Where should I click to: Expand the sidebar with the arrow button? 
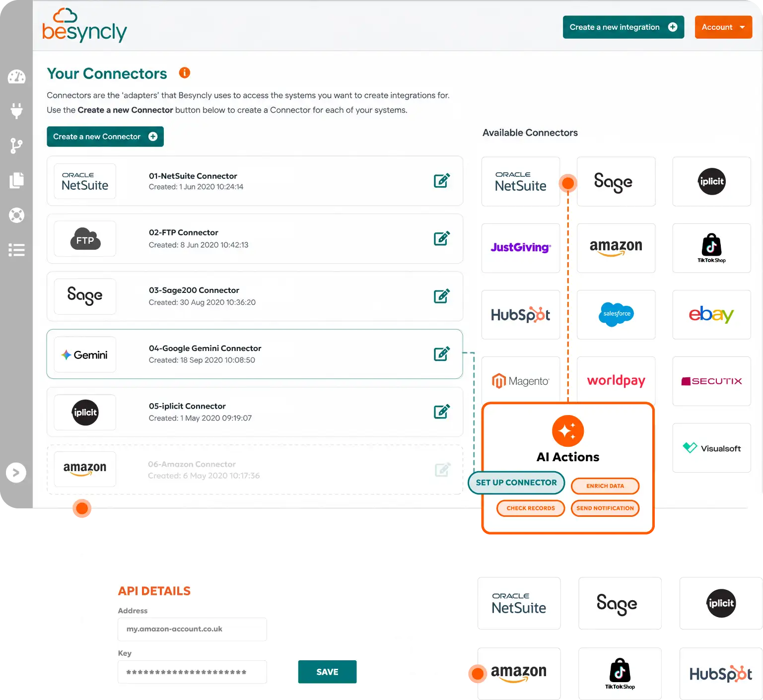click(16, 473)
